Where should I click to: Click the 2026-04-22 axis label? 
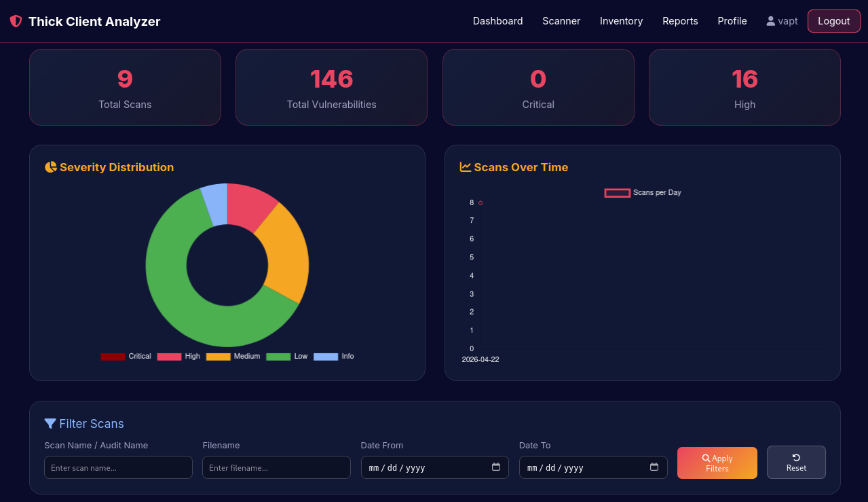480,359
